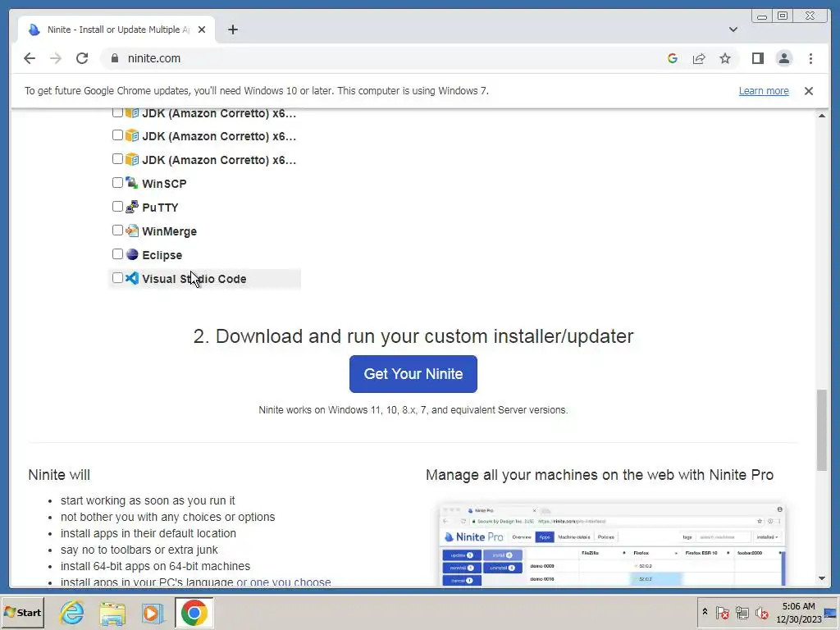Tick the WinMerge checkbox

(x=117, y=231)
